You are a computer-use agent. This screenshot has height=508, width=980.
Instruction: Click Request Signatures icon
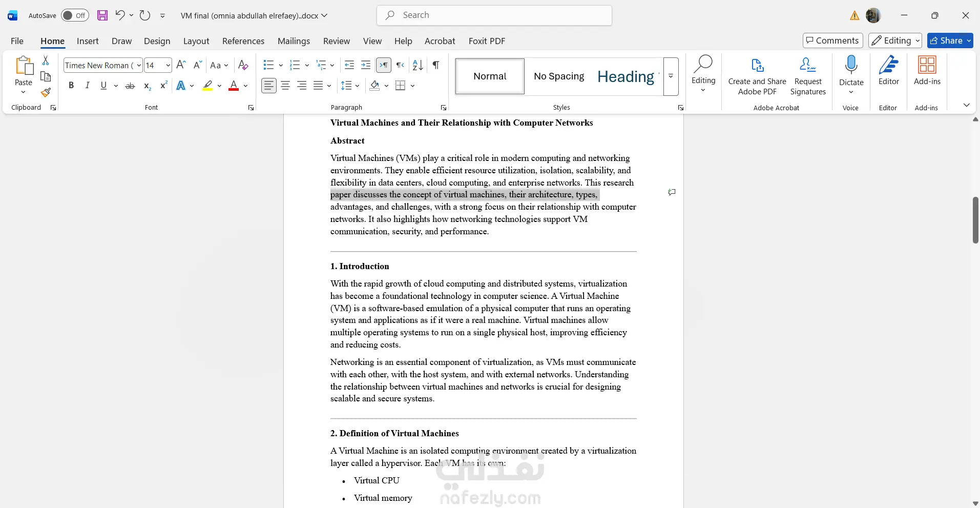[808, 76]
